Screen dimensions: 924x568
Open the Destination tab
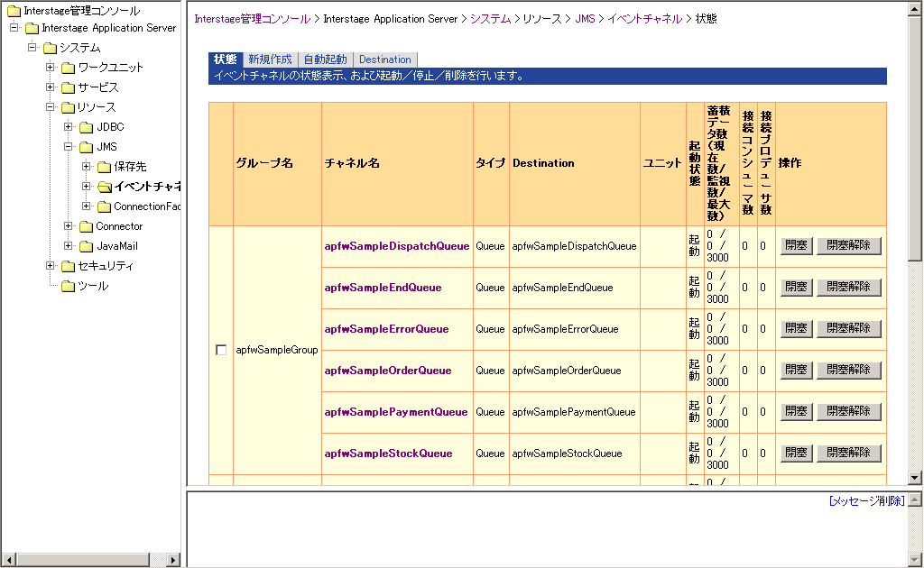pyautogui.click(x=384, y=60)
